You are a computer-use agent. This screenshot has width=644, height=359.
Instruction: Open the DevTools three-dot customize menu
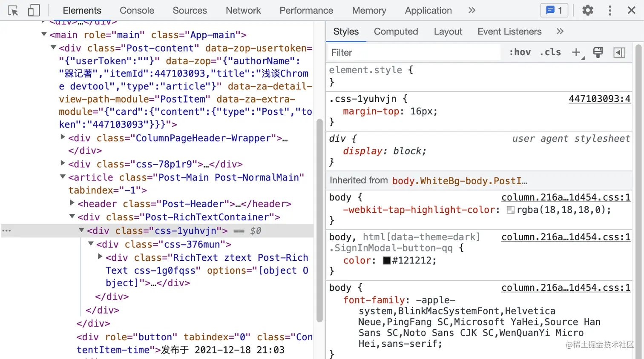point(610,10)
